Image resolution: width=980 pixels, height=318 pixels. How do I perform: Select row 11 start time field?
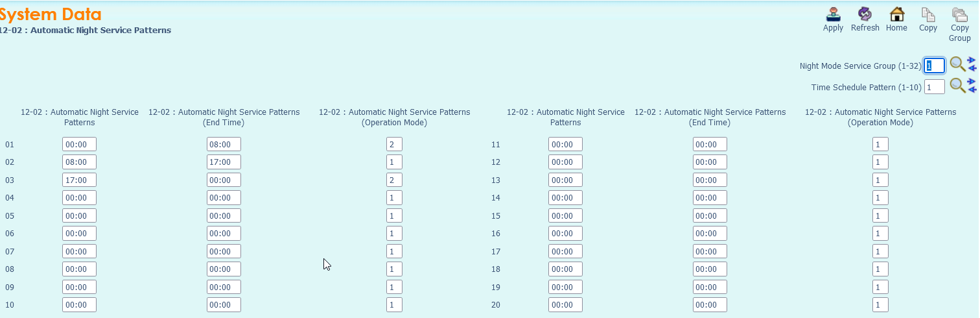(x=565, y=144)
